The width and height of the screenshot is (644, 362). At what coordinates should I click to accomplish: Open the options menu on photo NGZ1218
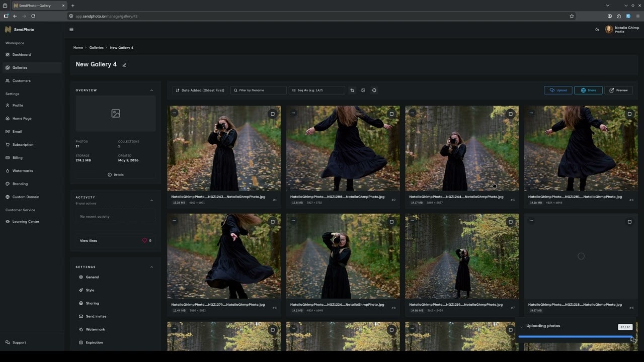coord(531,221)
